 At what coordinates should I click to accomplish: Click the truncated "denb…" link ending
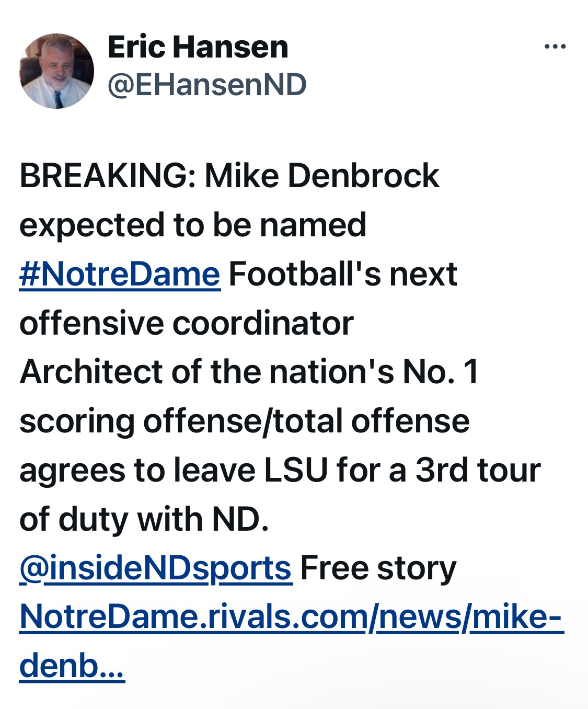click(72, 666)
